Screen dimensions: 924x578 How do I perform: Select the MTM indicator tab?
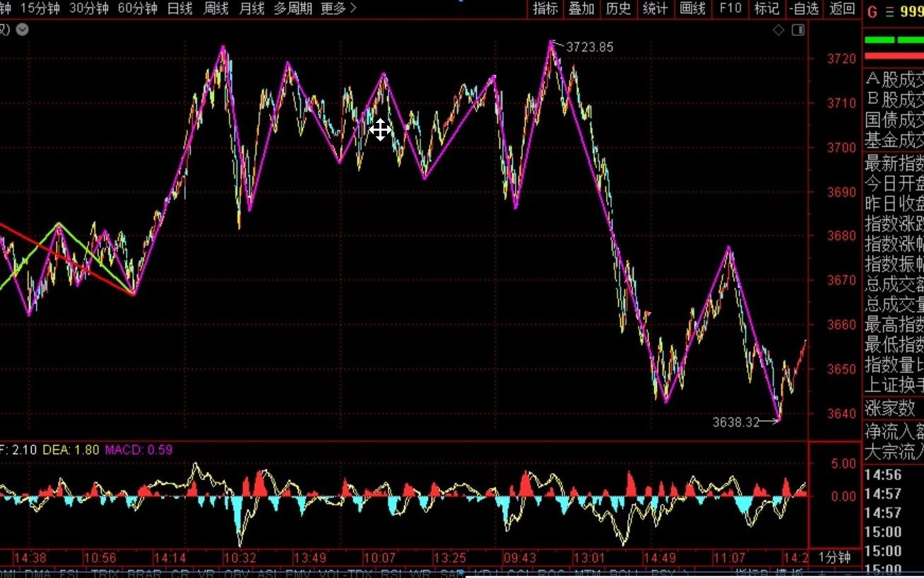[x=588, y=573]
